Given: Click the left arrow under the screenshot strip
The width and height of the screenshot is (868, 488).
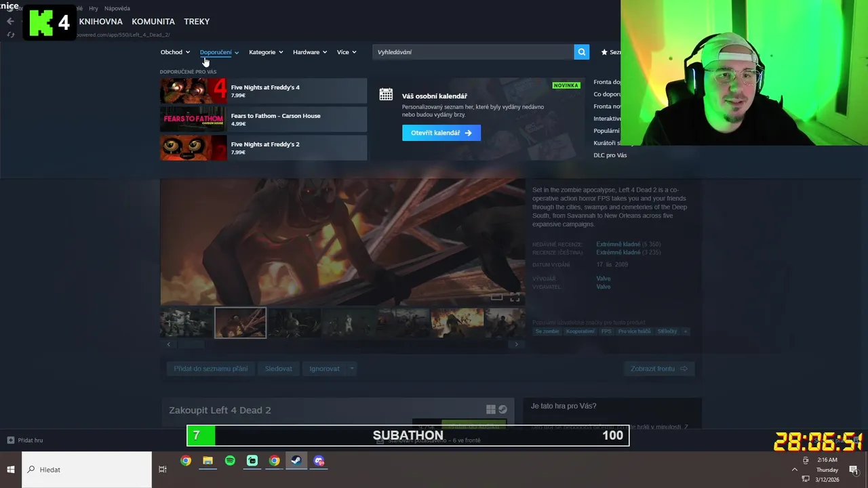Looking at the screenshot, I should 169,344.
